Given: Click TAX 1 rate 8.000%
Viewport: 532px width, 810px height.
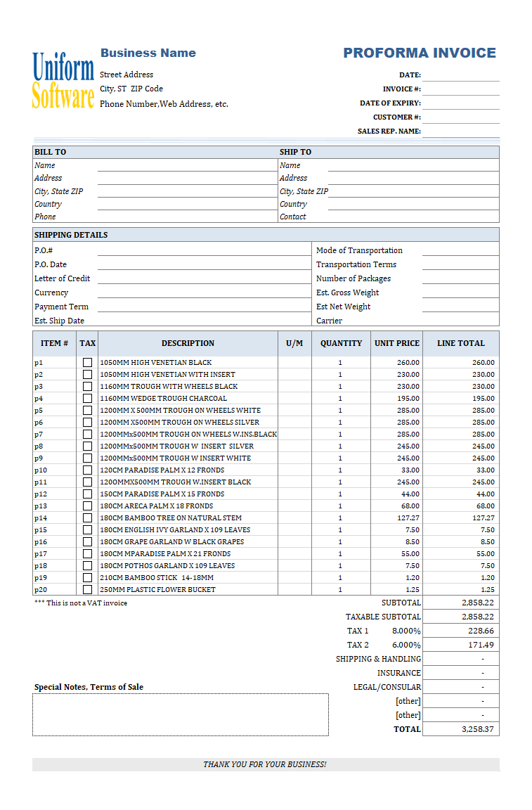Looking at the screenshot, I should tap(406, 631).
